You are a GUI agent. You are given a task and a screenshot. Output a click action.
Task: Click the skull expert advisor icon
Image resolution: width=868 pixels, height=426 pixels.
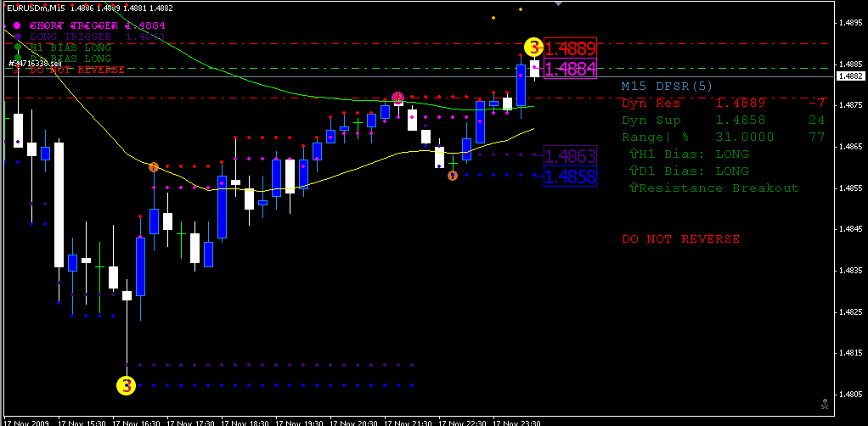pos(825,405)
